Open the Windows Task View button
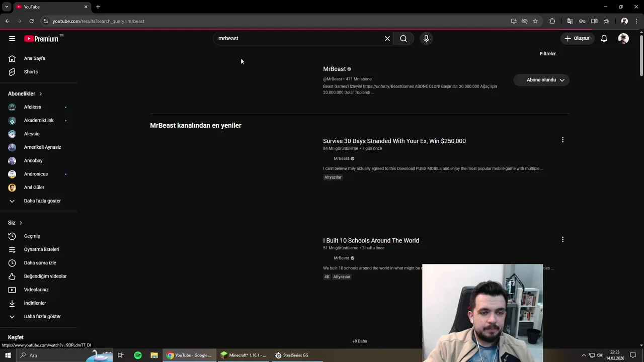The height and width of the screenshot is (362, 644). point(121,355)
